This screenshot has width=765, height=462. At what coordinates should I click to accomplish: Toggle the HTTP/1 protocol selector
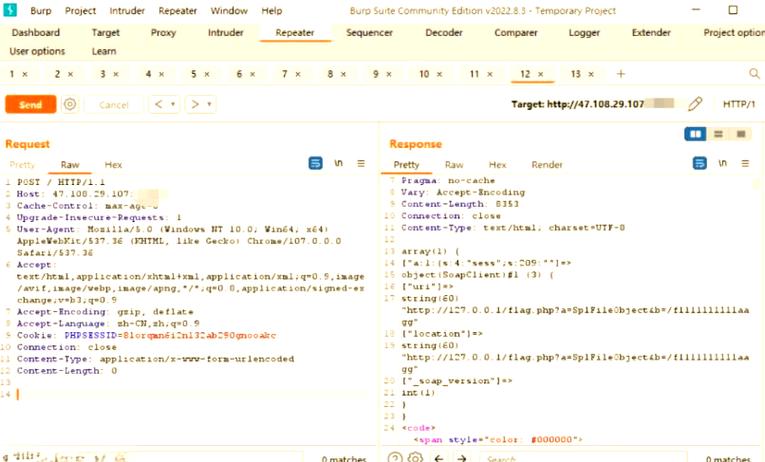pyautogui.click(x=739, y=104)
